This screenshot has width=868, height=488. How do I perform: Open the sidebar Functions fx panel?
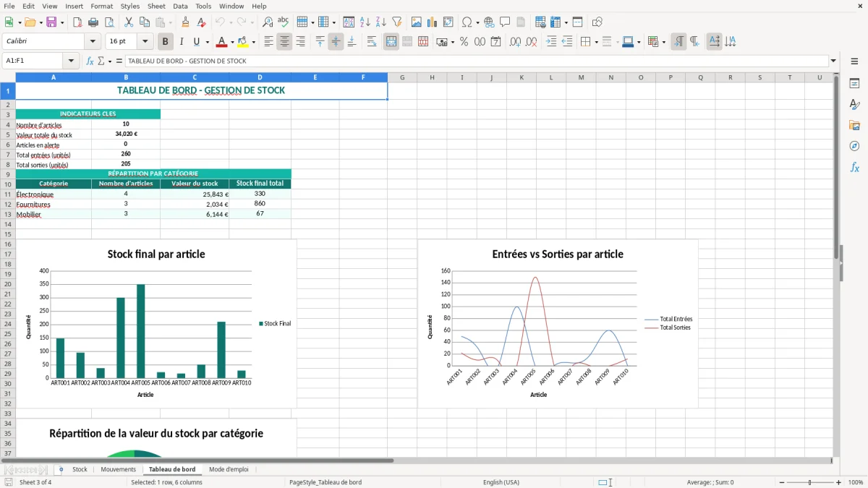[854, 168]
